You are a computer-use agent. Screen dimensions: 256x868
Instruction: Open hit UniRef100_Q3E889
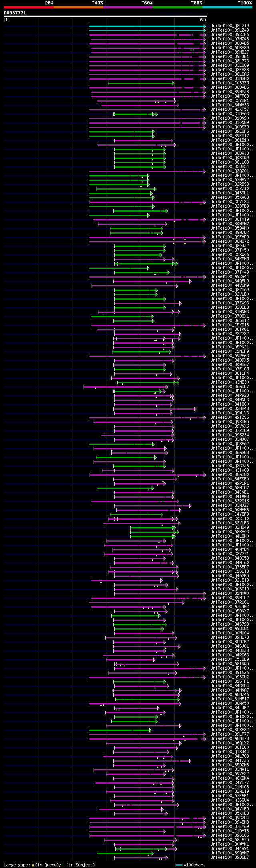(x=230, y=66)
